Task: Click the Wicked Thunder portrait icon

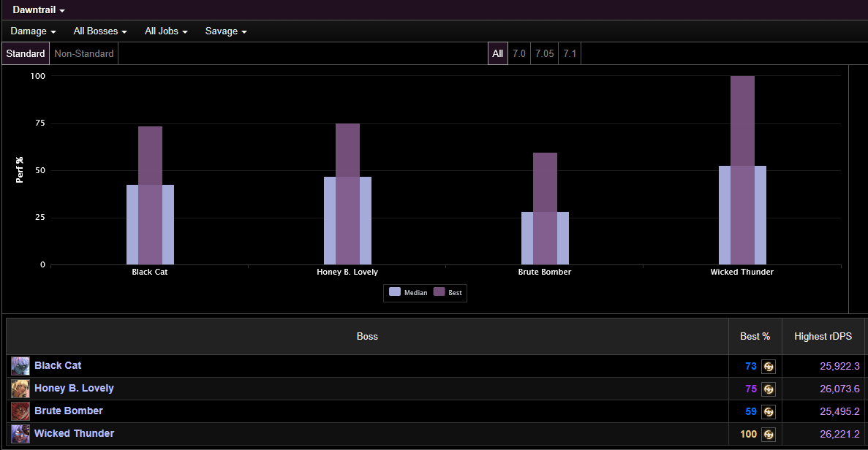Action: pos(20,434)
